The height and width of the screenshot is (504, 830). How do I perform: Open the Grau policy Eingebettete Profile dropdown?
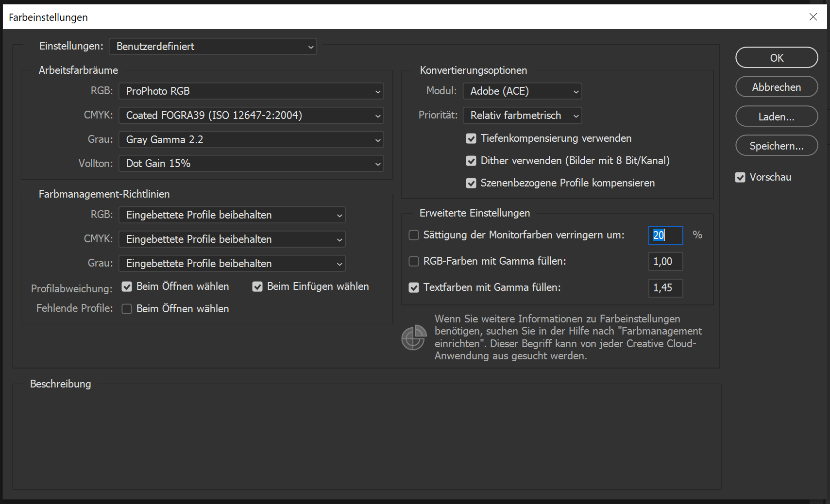pyautogui.click(x=232, y=264)
